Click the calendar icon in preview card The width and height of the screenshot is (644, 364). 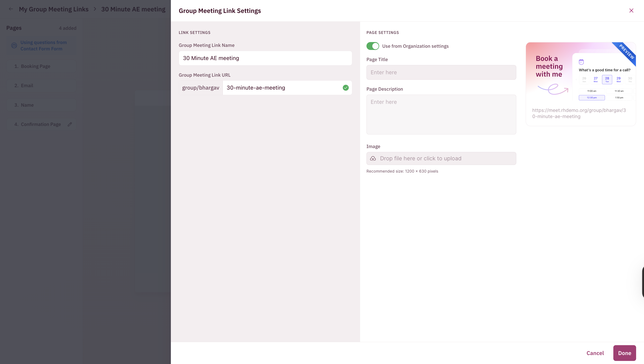[581, 62]
